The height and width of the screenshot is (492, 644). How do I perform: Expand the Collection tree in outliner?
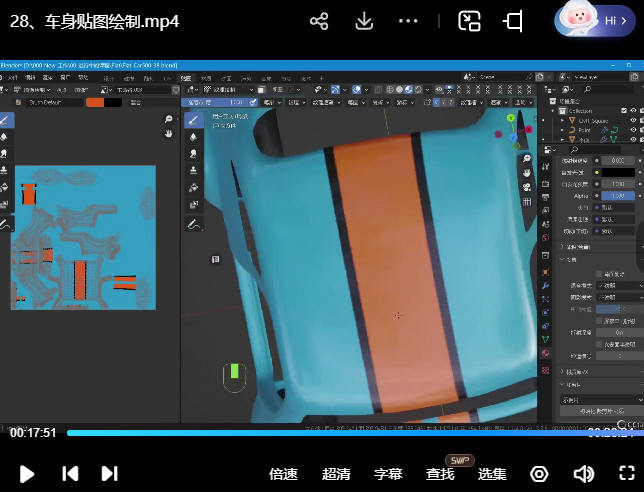pyautogui.click(x=554, y=111)
